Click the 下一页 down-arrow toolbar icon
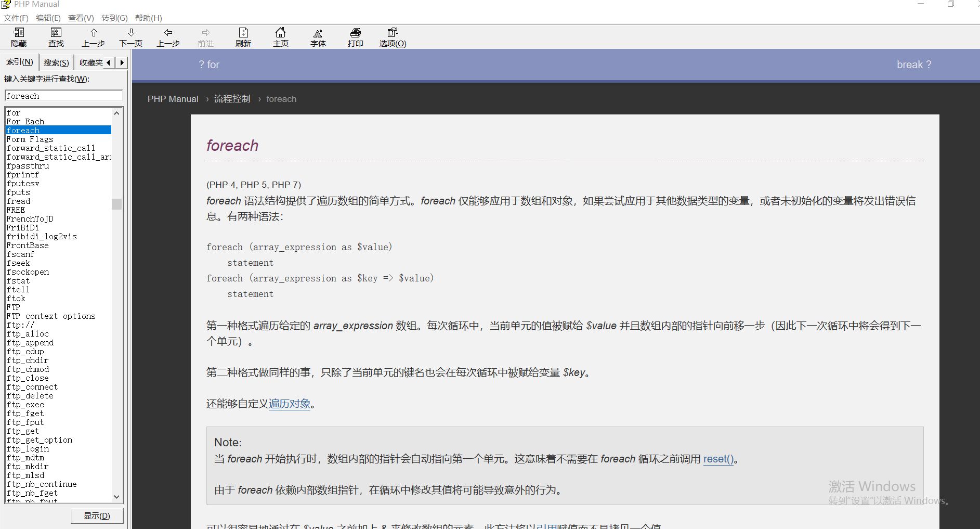 (x=131, y=37)
